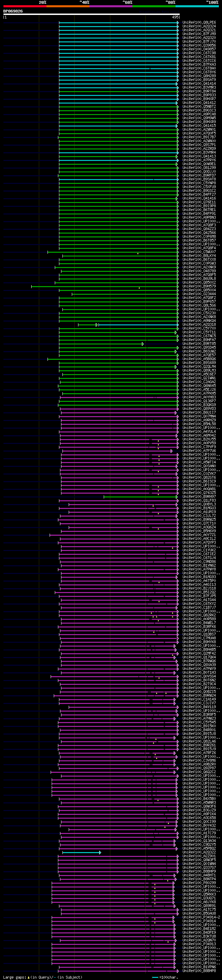
Task: Open hit UniRef100_B6TME1
Action: pyautogui.click(x=199, y=210)
